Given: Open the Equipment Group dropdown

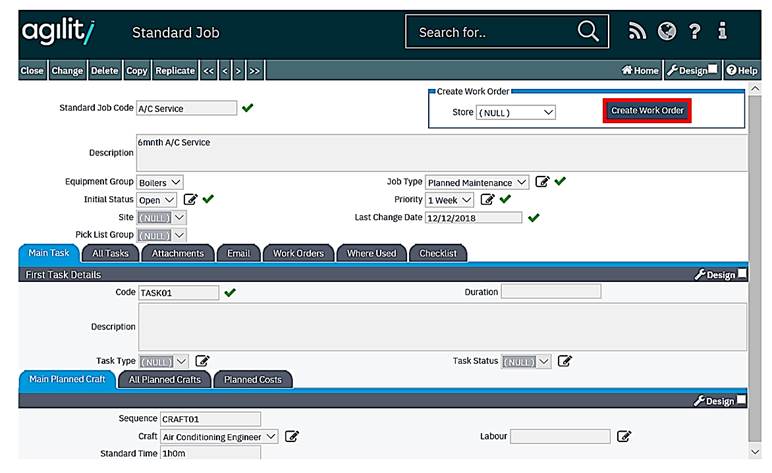Looking at the screenshot, I should click(160, 182).
